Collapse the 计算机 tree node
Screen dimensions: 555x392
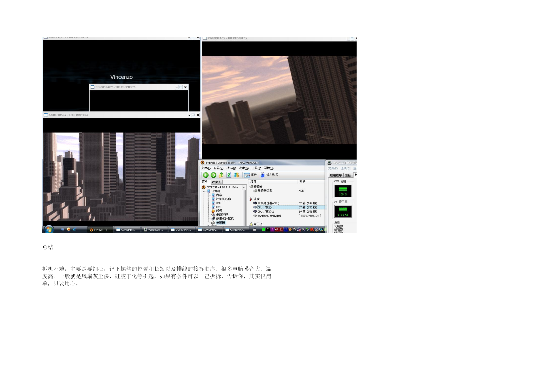click(204, 191)
